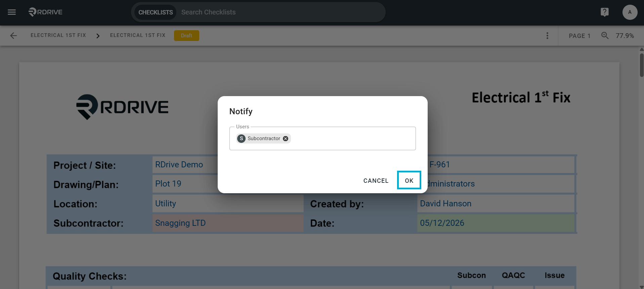Go back using the left arrow
644x289 pixels.
(13, 36)
